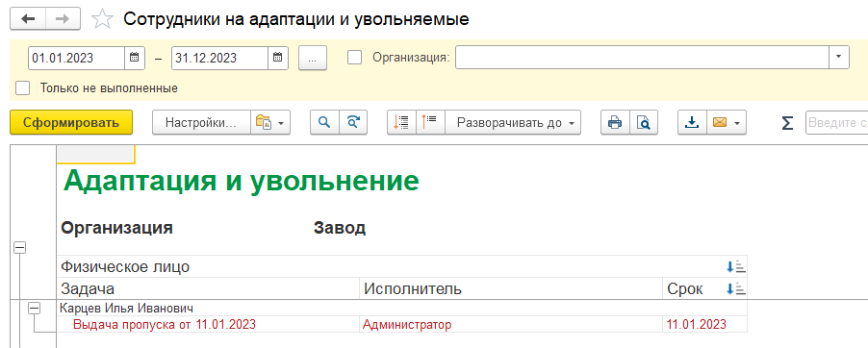Click the period selection ellipsis button
The image size is (868, 348).
point(313,58)
